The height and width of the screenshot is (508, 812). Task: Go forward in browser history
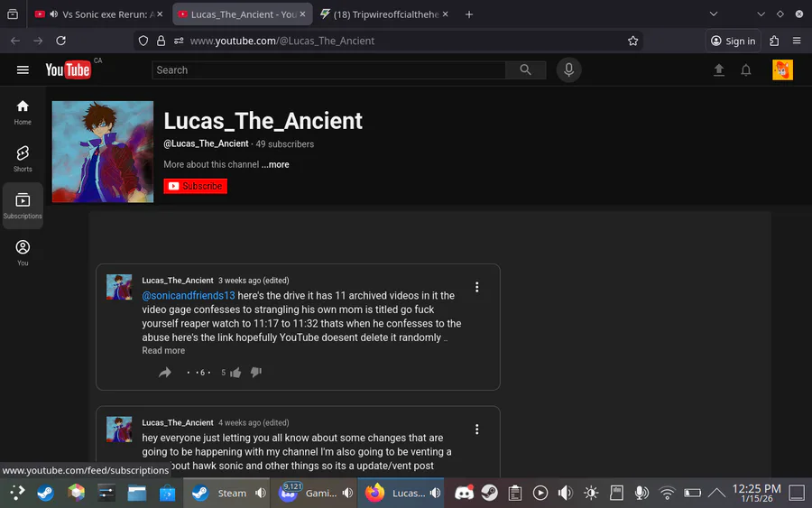(38, 41)
